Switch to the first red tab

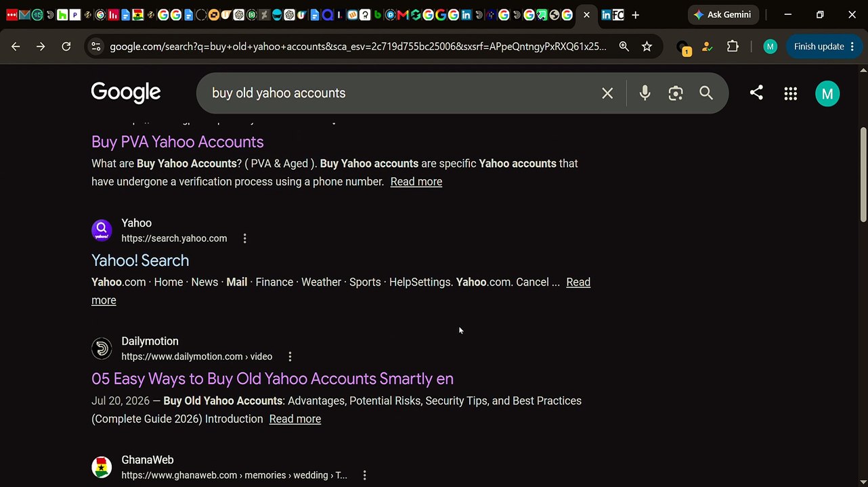[12, 15]
